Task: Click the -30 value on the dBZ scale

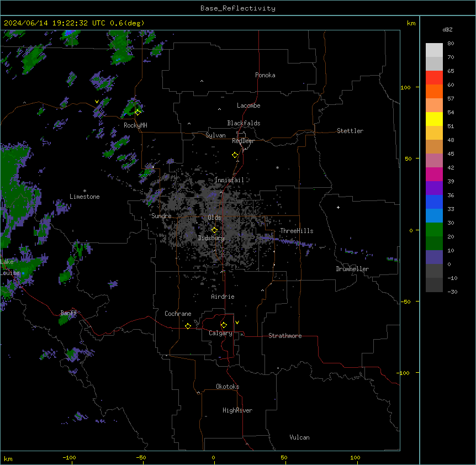Action: click(452, 292)
